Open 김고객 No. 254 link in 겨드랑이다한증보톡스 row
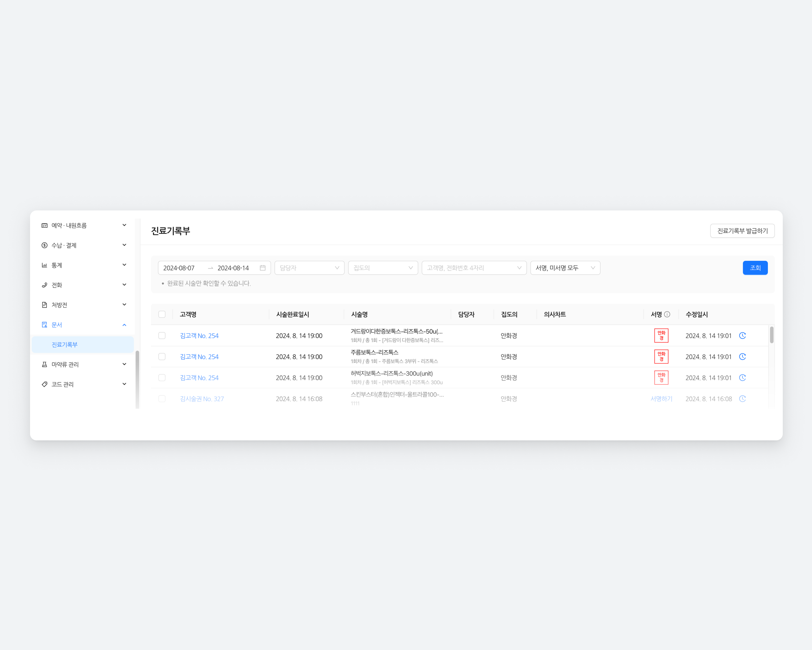This screenshot has height=650, width=812. click(199, 335)
